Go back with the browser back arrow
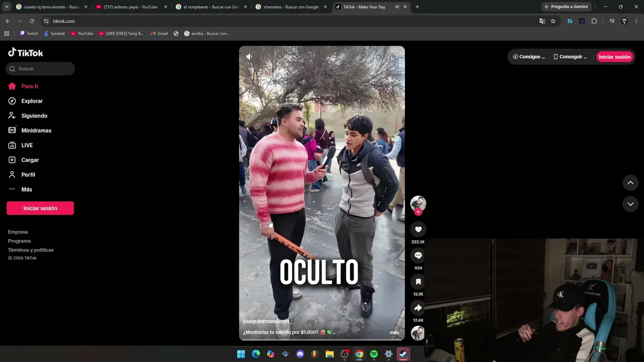The width and height of the screenshot is (644, 362). (x=8, y=21)
